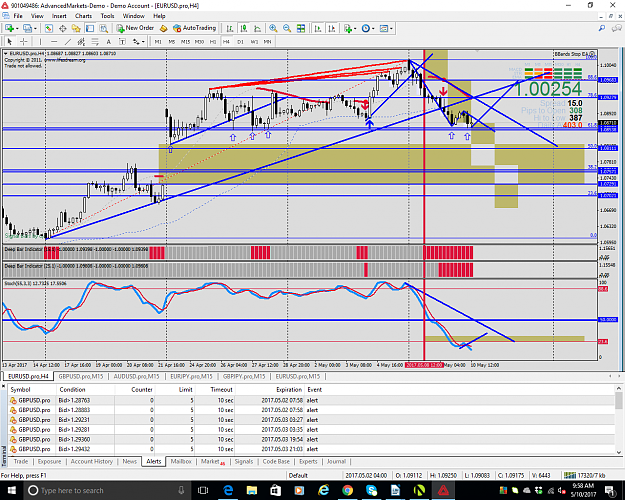Open the Periods clock icon
Screen dimensions: 625x500
(366, 28)
